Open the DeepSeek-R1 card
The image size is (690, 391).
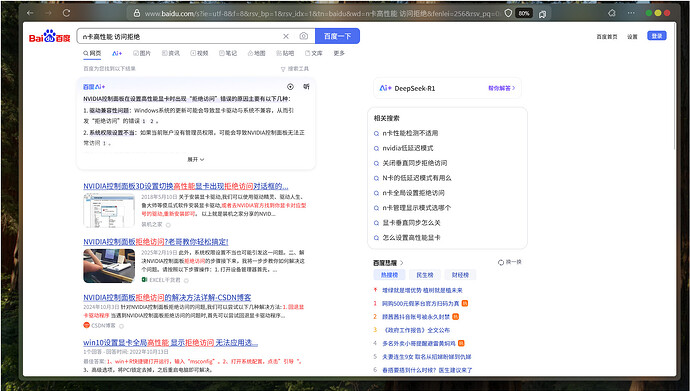coord(447,88)
